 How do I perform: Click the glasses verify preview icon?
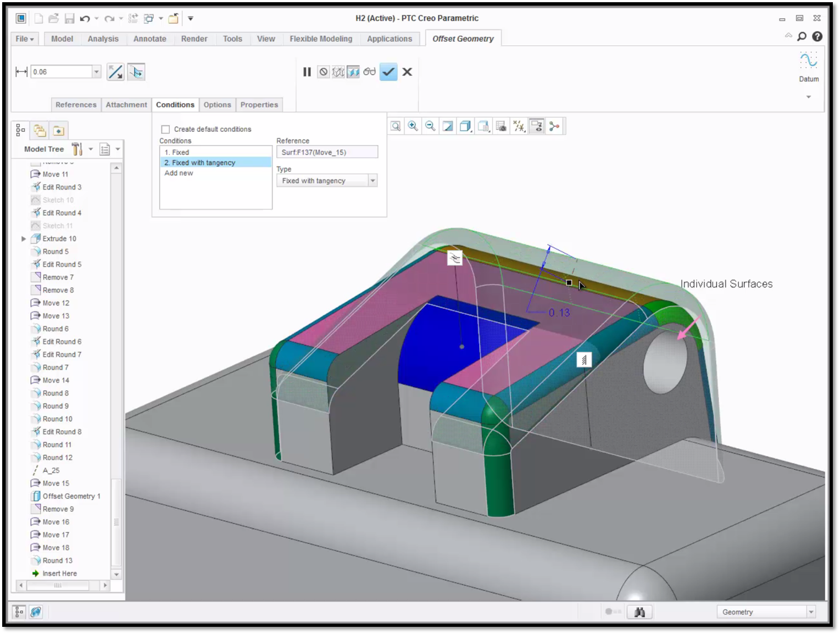(369, 72)
